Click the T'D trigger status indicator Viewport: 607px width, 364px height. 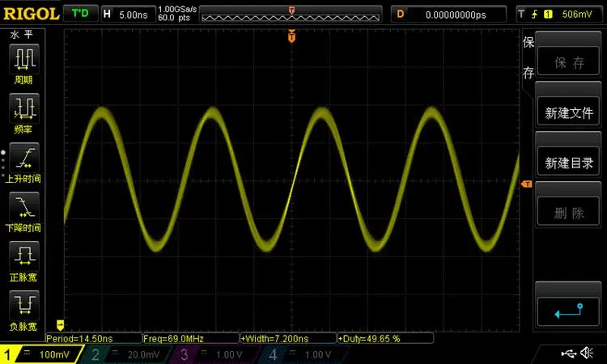point(80,14)
